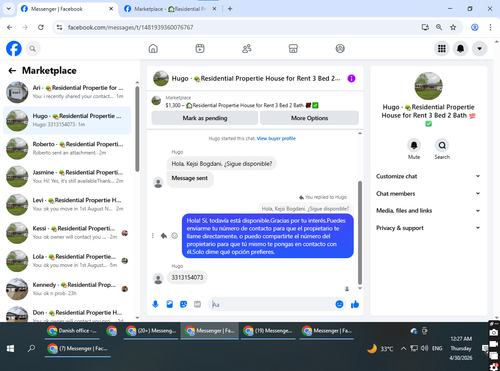The image size is (500, 371).
Task: Open Chrome zoom magnifier icon in address bar
Action: pyautogui.click(x=439, y=27)
